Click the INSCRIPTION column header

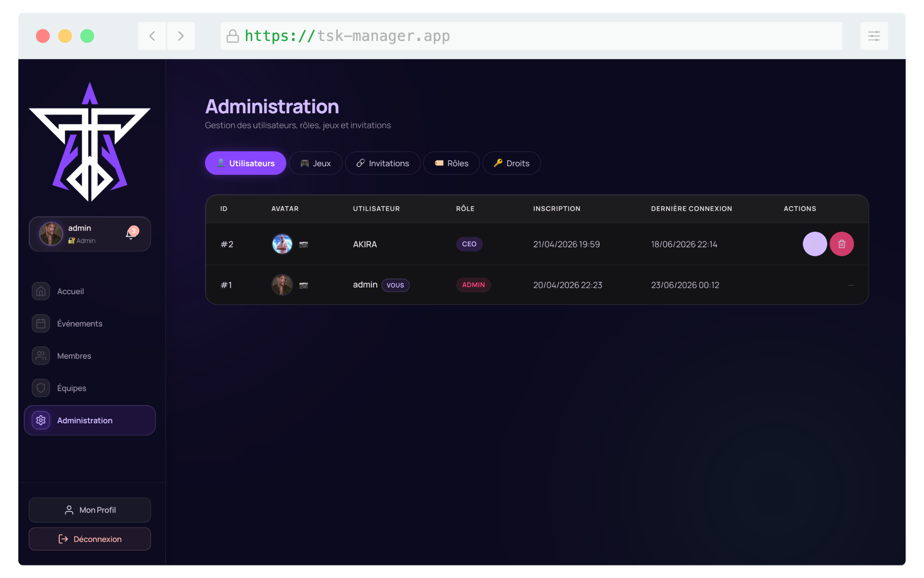[x=557, y=209]
